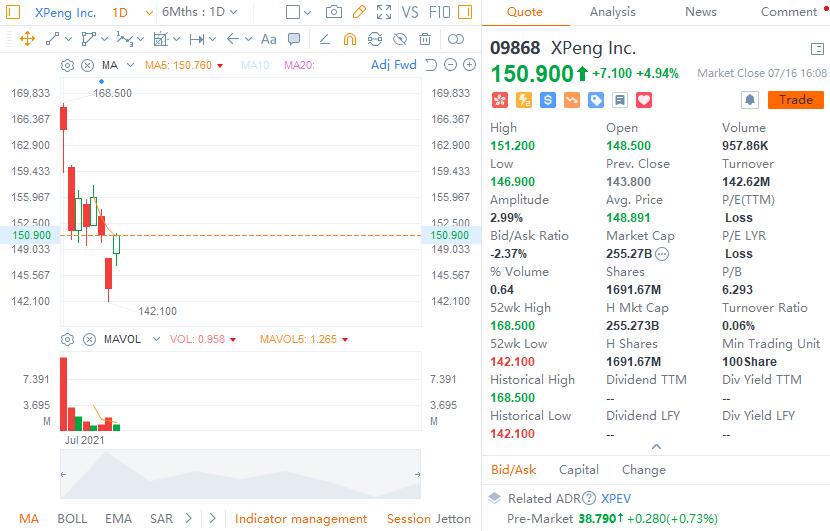
Task: Hide all drawings with eye icon
Action: (400, 39)
